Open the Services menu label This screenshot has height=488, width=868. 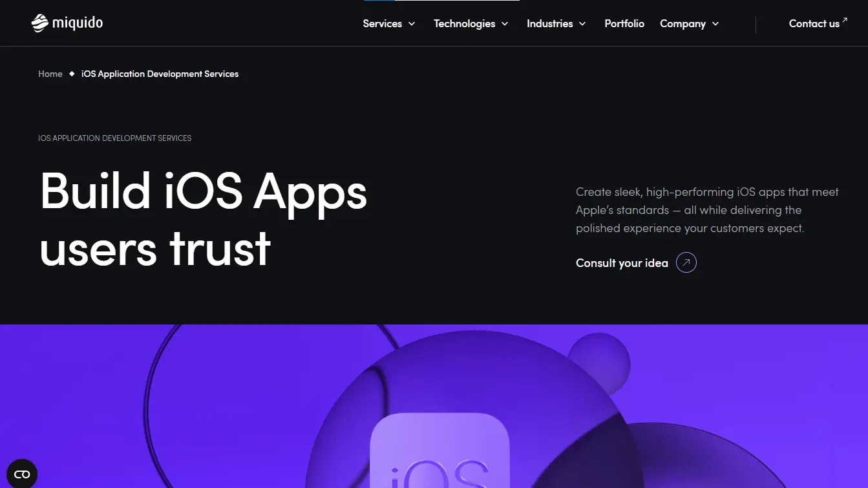383,23
